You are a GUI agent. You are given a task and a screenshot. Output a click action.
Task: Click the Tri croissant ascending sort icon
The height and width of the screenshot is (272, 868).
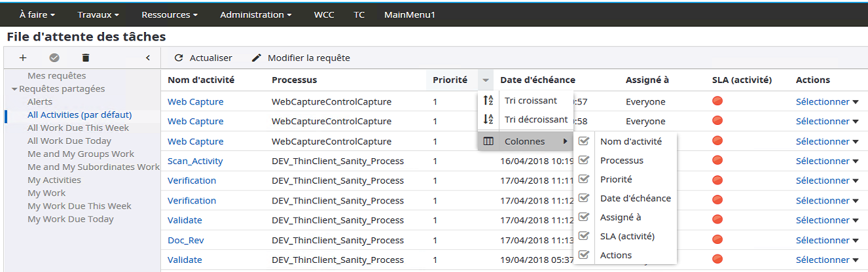click(488, 101)
